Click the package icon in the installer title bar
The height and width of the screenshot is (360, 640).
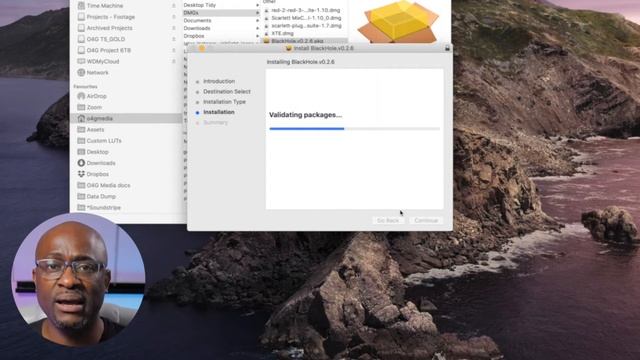coord(289,48)
